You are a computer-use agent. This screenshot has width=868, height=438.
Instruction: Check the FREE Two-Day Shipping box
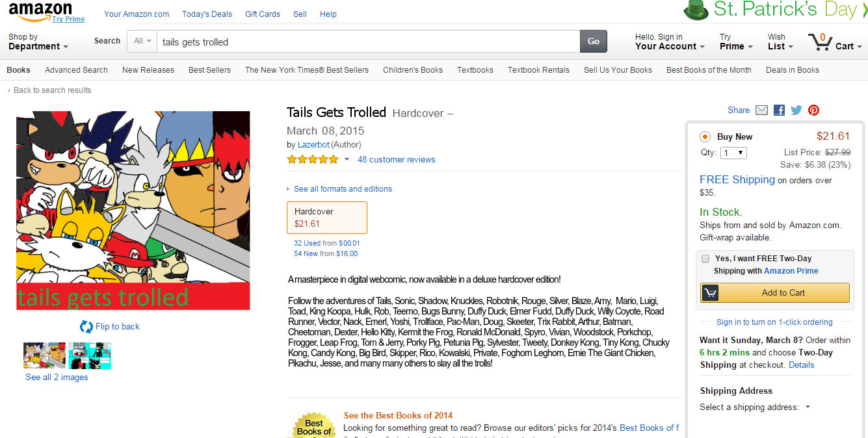(705, 259)
